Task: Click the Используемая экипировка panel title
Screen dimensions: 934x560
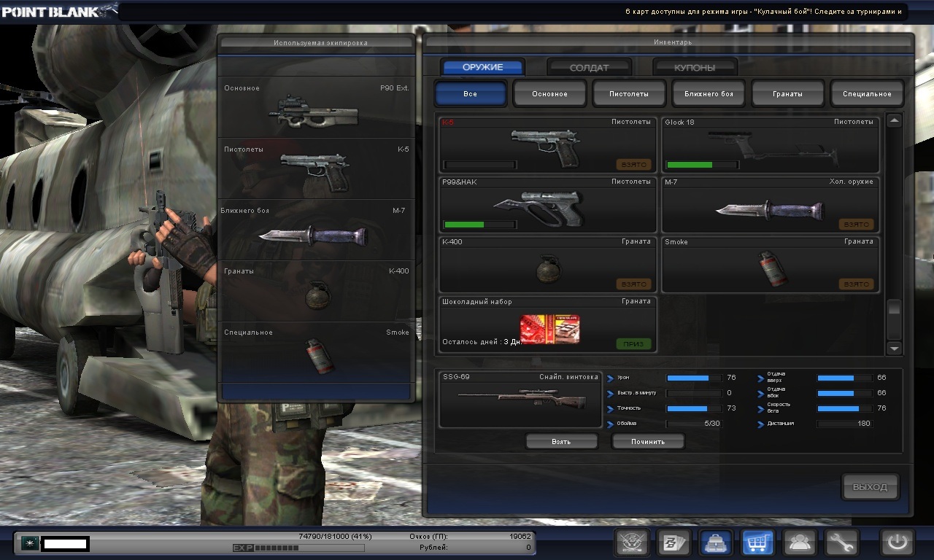Action: (x=320, y=43)
